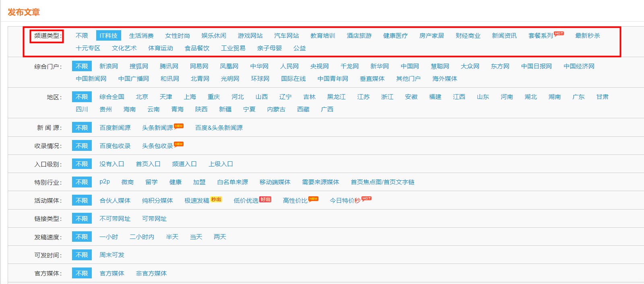Set 发稿速度 to 一小时
The width and height of the screenshot is (644, 284).
click(109, 237)
